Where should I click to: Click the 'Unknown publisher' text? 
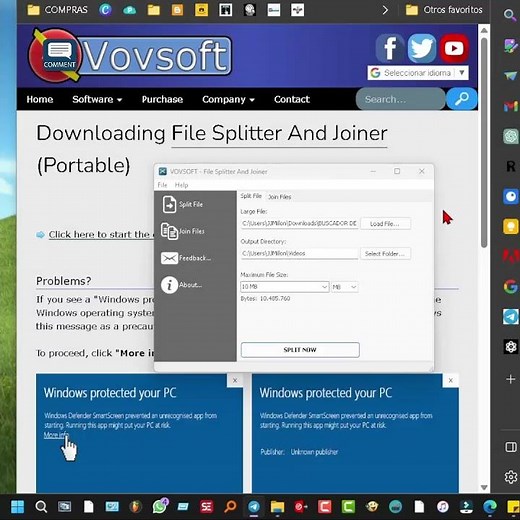coord(314,452)
